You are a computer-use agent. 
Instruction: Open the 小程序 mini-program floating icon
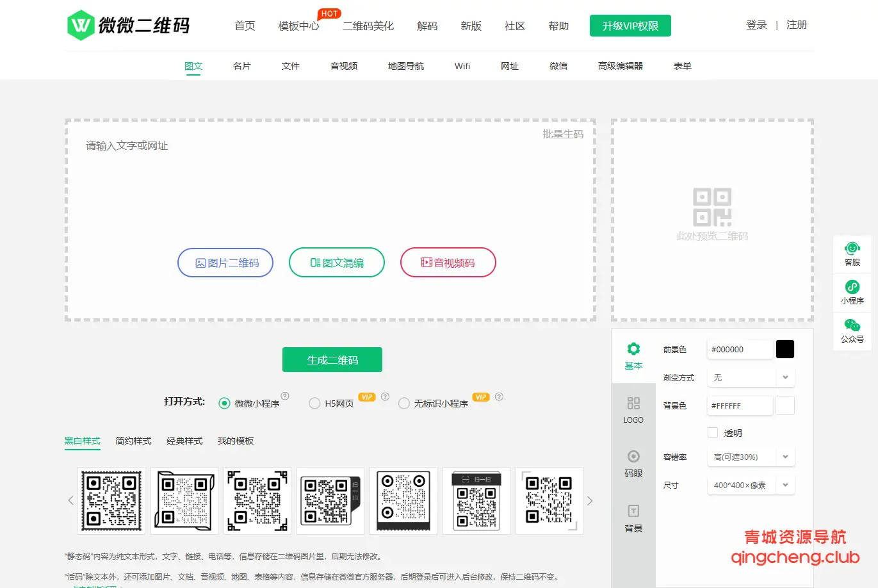click(x=852, y=292)
